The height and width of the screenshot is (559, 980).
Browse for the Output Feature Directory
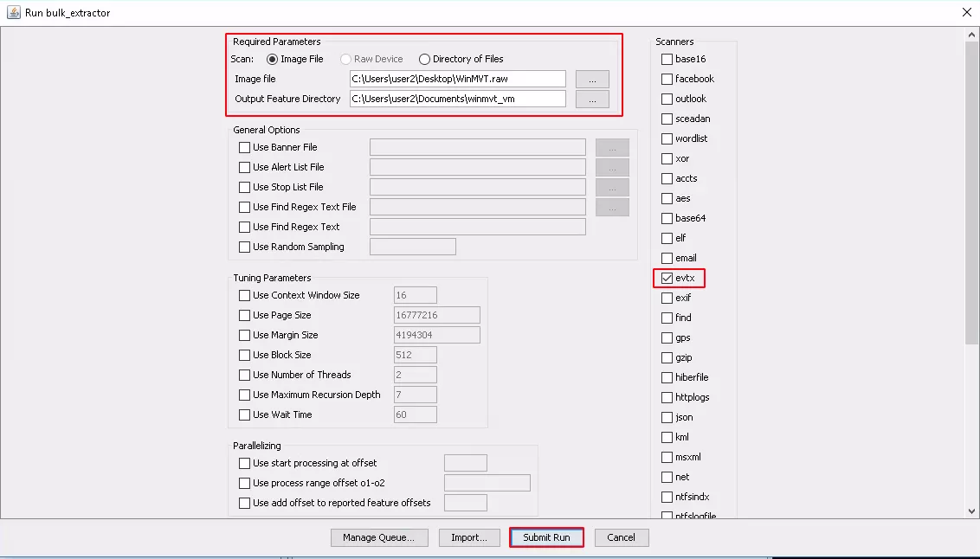(592, 100)
